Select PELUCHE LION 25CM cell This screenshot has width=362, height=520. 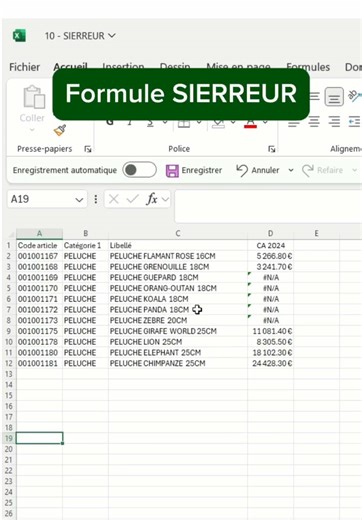[178, 342]
